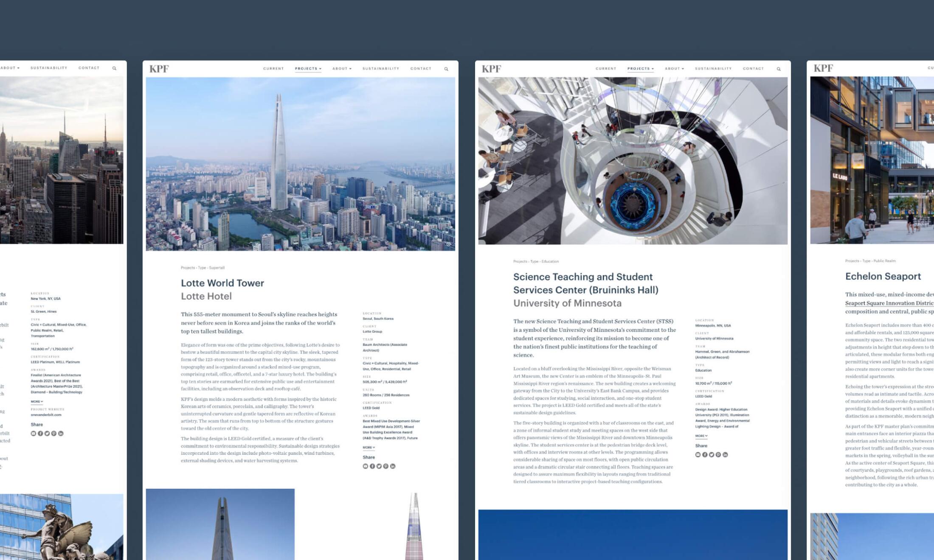This screenshot has height=560, width=934.
Task: Open PROJECTS dropdown on Science Teaching page
Action: [641, 69]
